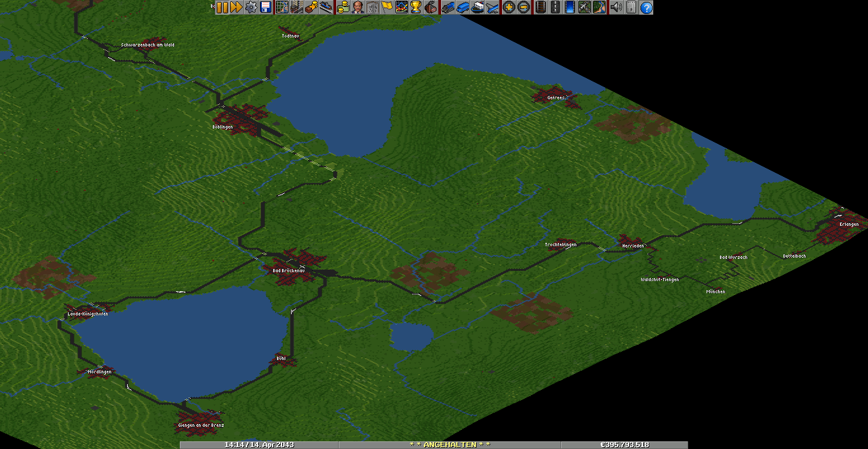868x449 pixels.
Task: Toggle fast forward game speed
Action: coord(236,8)
